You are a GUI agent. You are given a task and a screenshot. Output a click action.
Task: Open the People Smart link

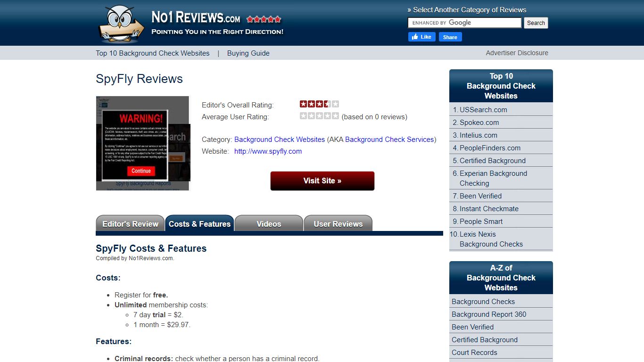pyautogui.click(x=481, y=222)
